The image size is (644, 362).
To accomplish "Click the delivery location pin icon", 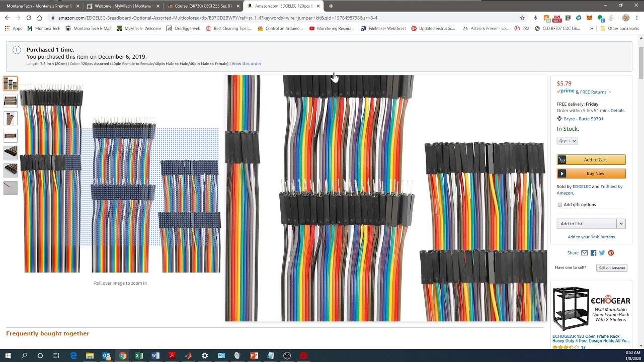I will [x=559, y=119].
